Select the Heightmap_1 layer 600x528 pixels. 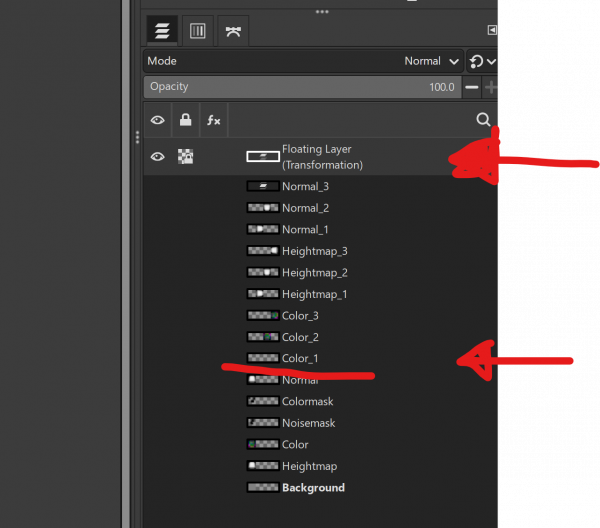[321, 294]
